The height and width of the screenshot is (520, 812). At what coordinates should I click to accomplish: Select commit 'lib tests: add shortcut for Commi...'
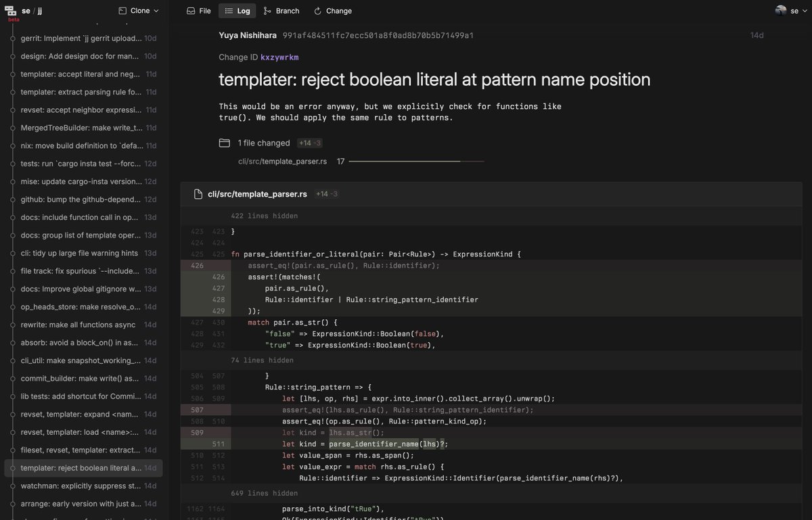point(84,396)
